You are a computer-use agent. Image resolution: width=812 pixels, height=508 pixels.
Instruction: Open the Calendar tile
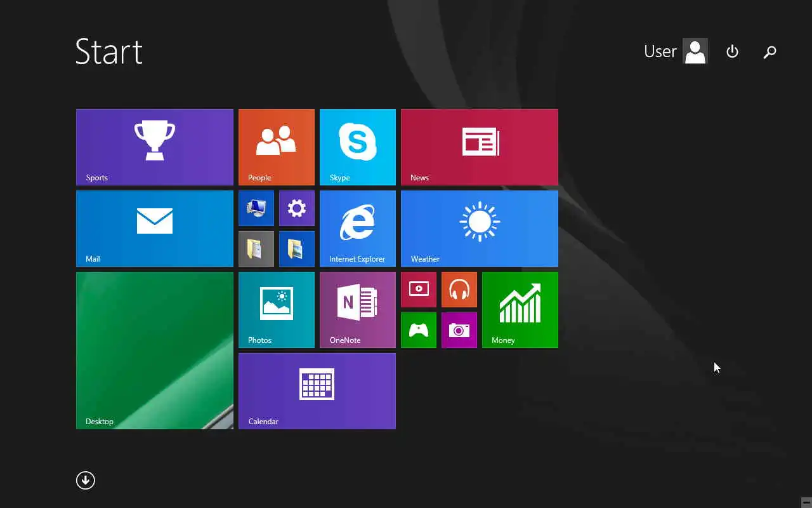[317, 391]
